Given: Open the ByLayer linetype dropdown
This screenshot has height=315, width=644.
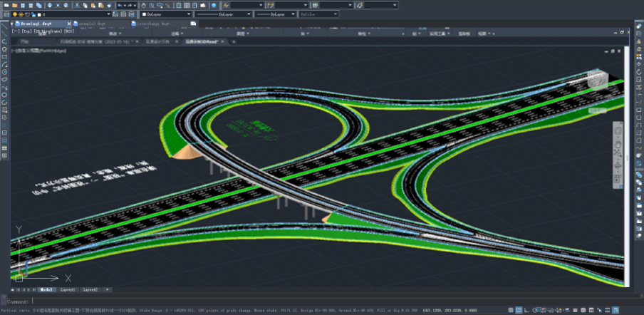Looking at the screenshot, I should pos(223,14).
